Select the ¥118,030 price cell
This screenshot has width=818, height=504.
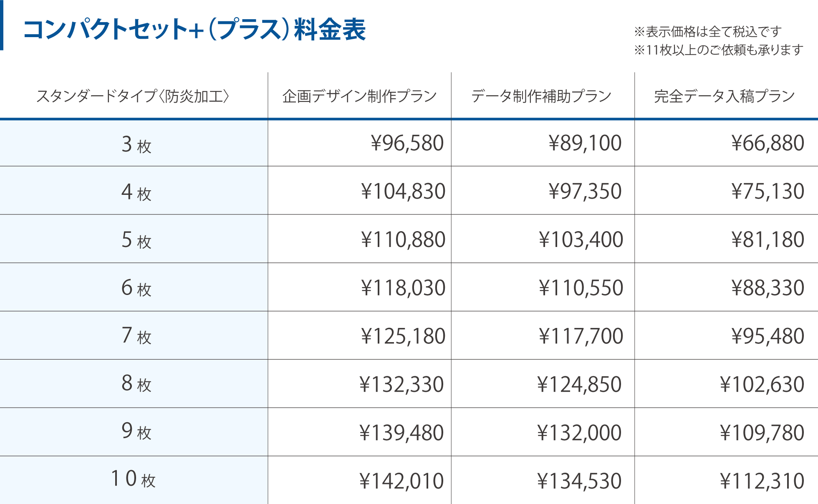click(403, 288)
